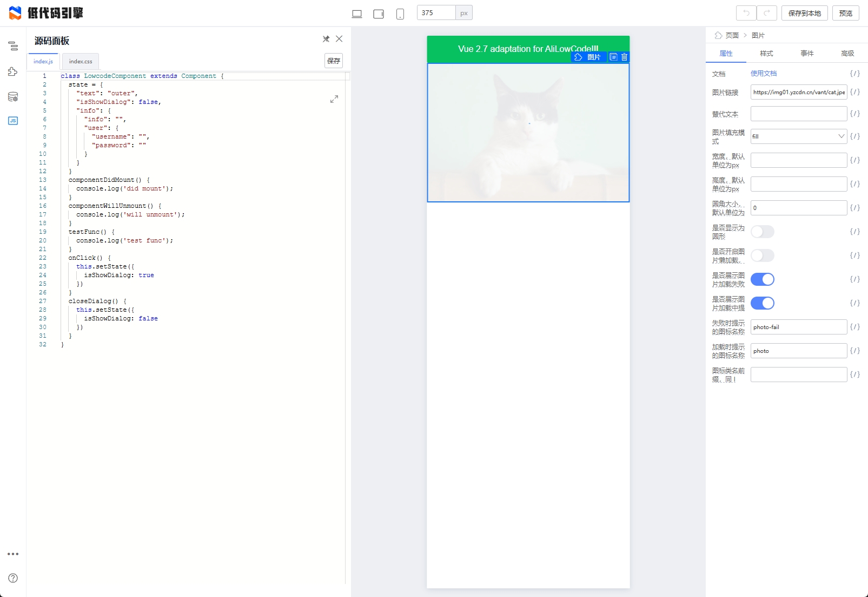
Task: Switch to index.js tab
Action: [x=43, y=61]
